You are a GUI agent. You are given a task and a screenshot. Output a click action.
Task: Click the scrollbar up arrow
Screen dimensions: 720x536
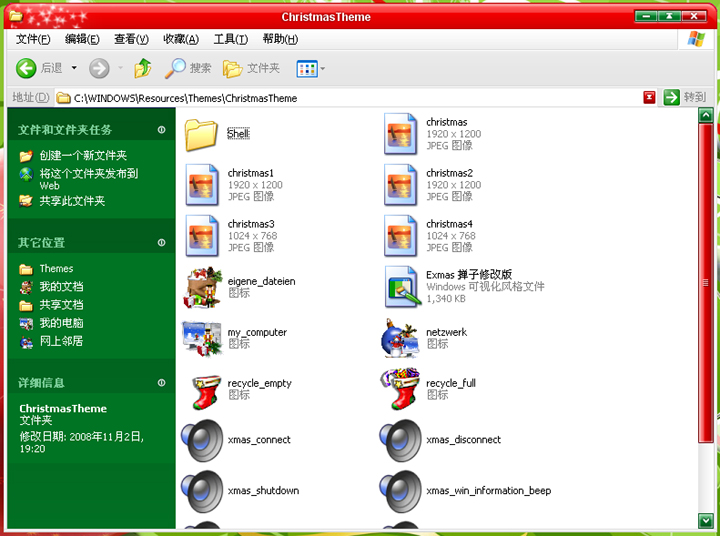(x=706, y=115)
